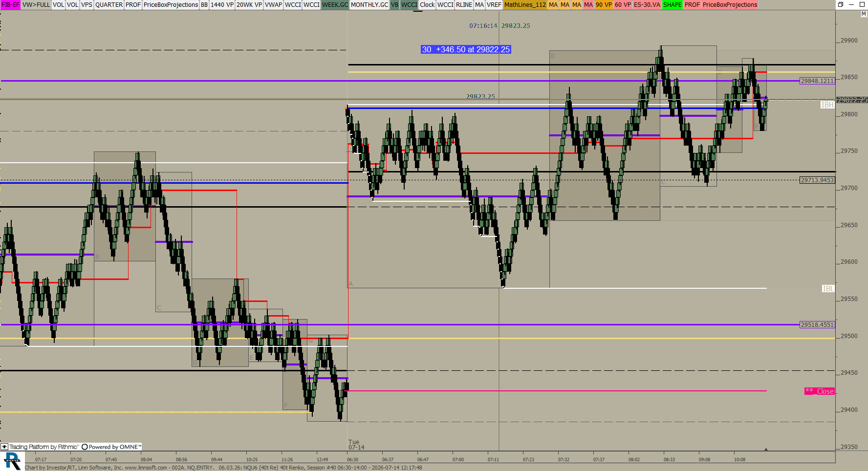Click the pink MA button before 90 VP
Screen dimensions: 868x471
pos(588,4)
